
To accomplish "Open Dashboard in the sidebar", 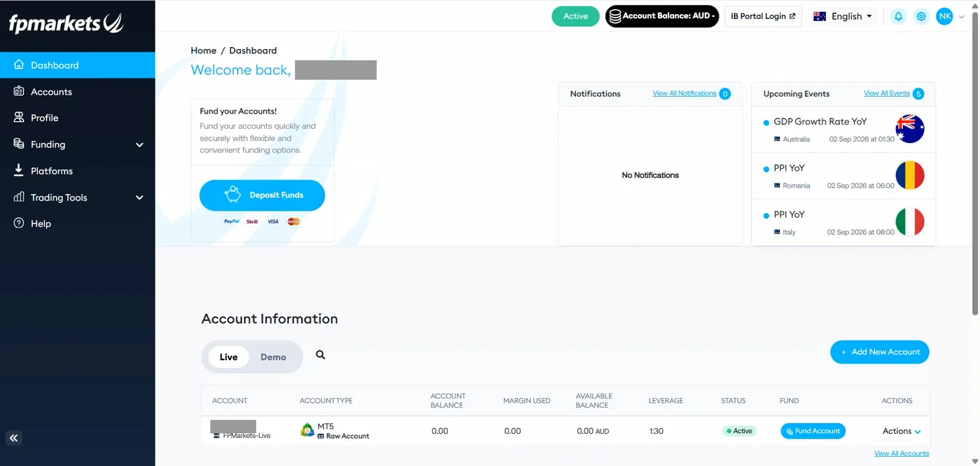I will click(x=78, y=65).
